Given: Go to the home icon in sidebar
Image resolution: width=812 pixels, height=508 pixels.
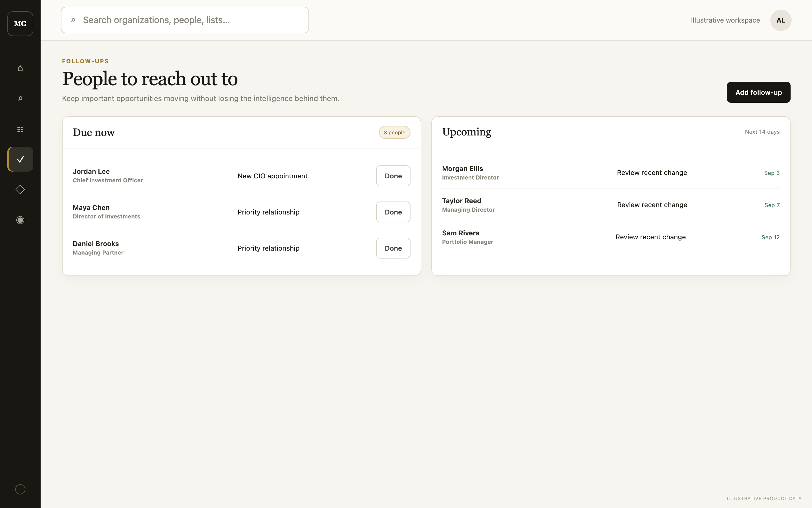Looking at the screenshot, I should click(x=20, y=68).
